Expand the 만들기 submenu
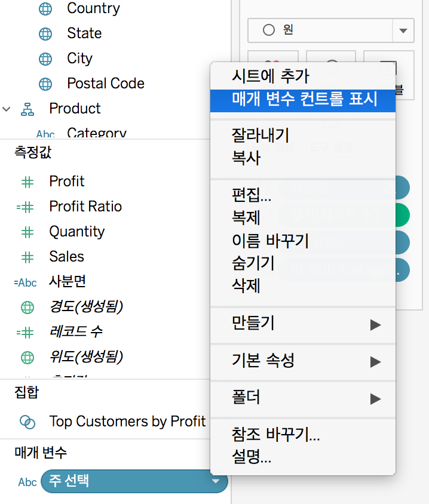Screen dimensions: 429x504 pos(375,325)
